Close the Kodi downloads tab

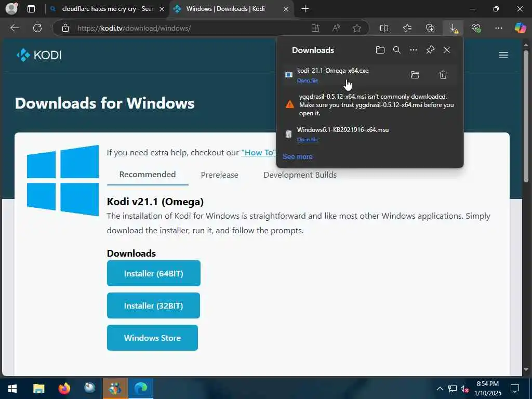(286, 9)
